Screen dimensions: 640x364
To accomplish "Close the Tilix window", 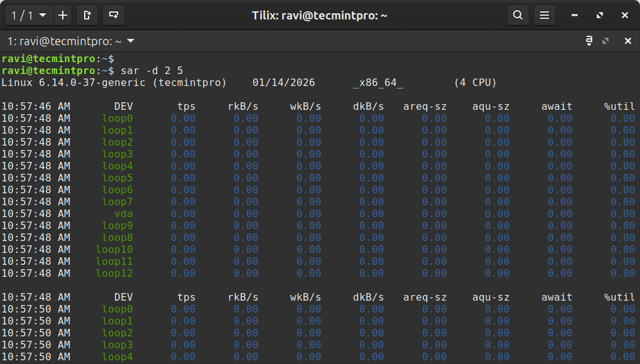I will pyautogui.click(x=625, y=15).
